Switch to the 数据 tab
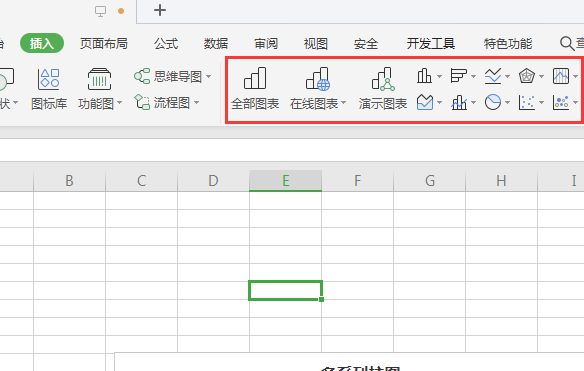 [216, 44]
